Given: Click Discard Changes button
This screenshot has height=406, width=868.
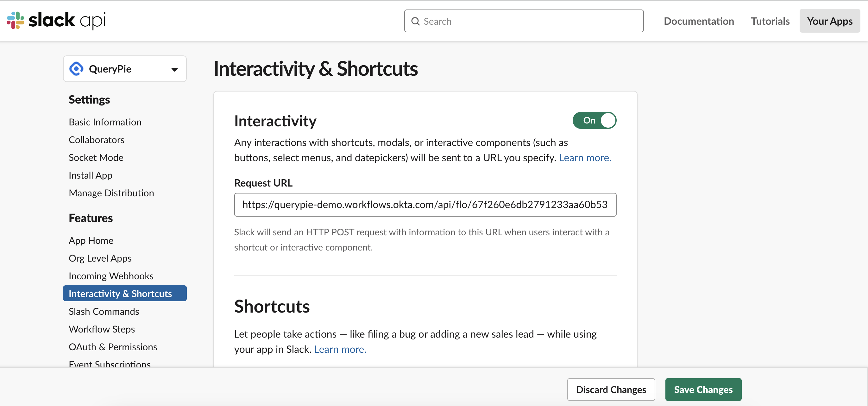Looking at the screenshot, I should 611,390.
